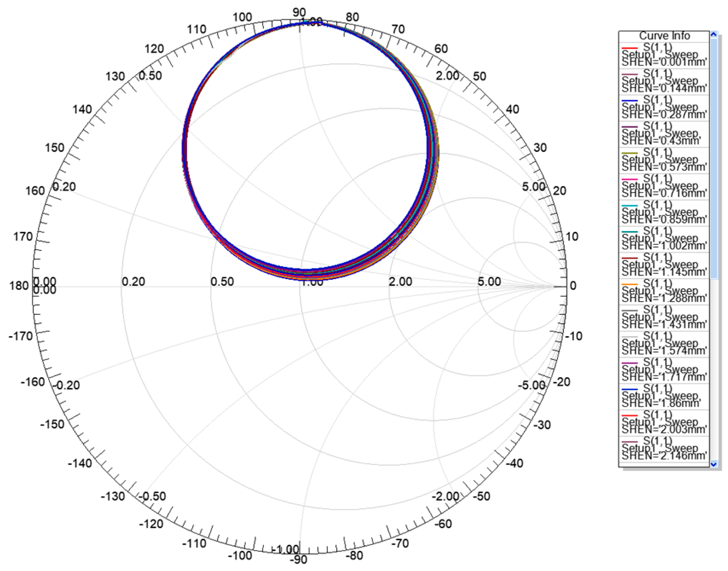Click the 180 degree angle label
This screenshot has height=571, width=728.
19,285
